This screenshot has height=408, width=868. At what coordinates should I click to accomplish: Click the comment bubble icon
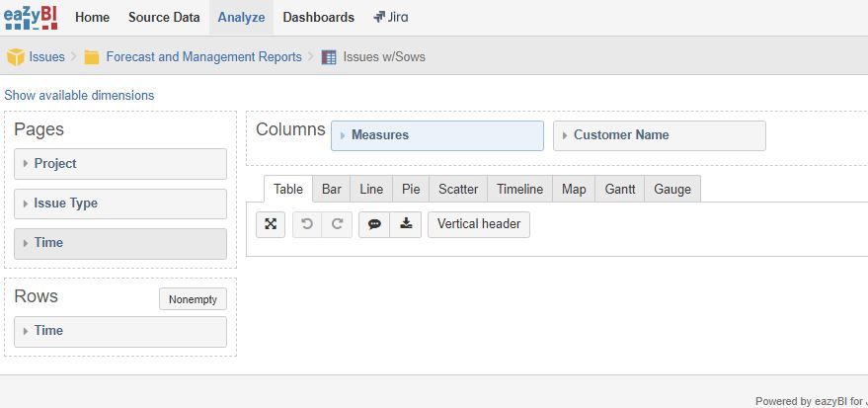(375, 224)
